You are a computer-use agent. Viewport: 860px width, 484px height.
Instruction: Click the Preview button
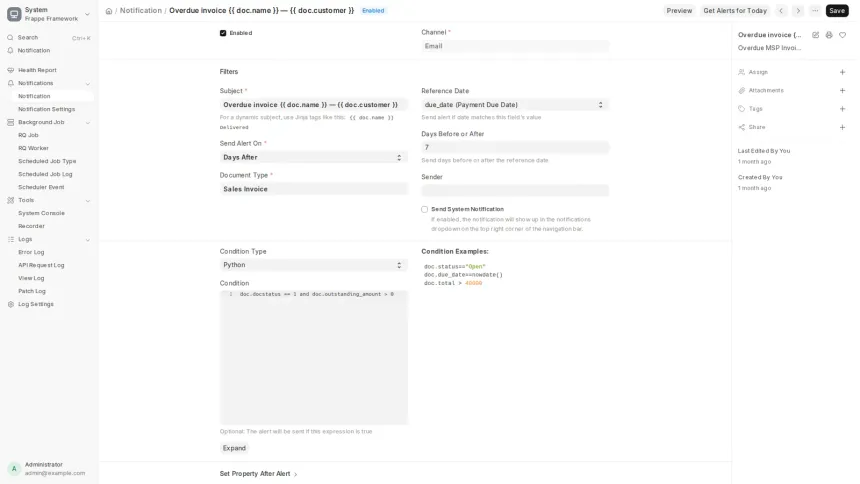click(x=679, y=10)
